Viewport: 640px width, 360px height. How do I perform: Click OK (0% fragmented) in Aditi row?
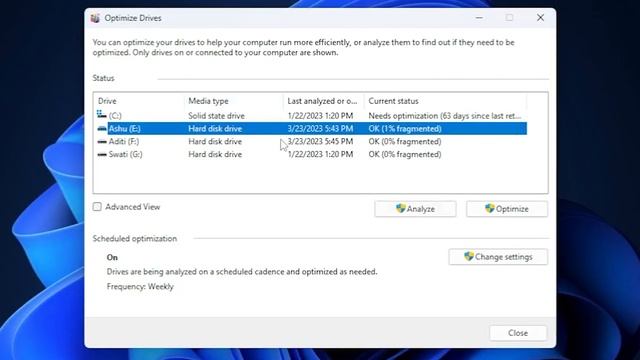click(405, 142)
